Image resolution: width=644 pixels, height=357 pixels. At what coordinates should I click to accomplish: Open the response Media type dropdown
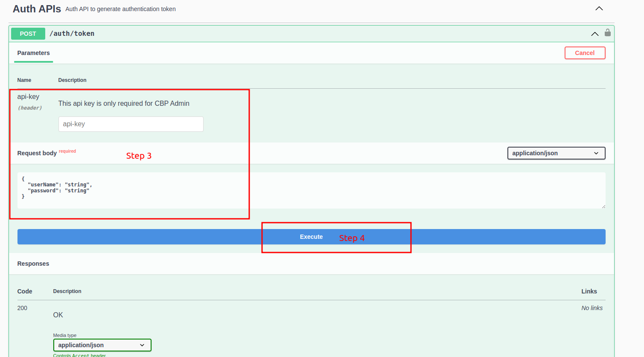(102, 345)
